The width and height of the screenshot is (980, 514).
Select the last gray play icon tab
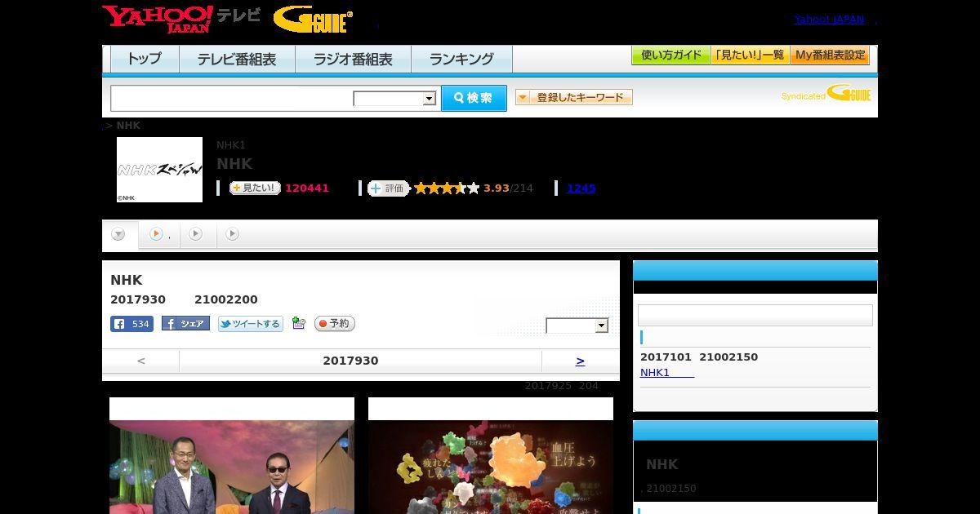[232, 235]
